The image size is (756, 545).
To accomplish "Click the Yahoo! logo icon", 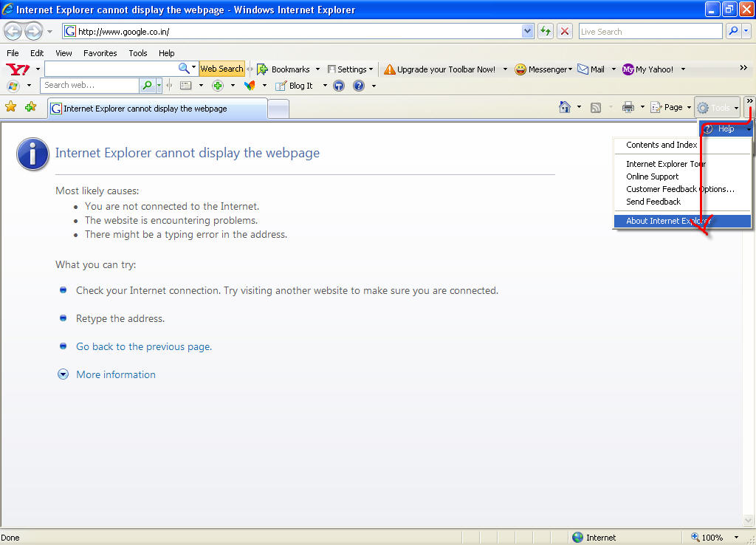I will [18, 69].
